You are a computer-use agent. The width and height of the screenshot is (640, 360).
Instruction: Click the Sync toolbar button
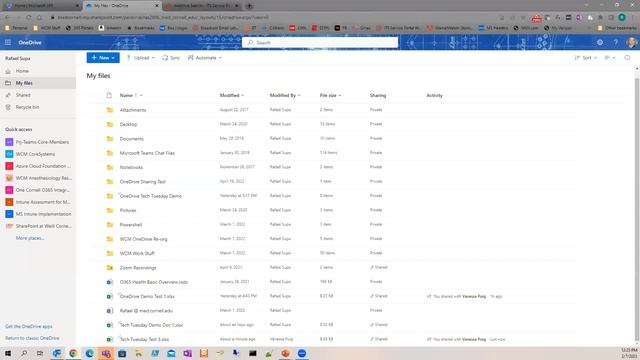click(x=171, y=58)
